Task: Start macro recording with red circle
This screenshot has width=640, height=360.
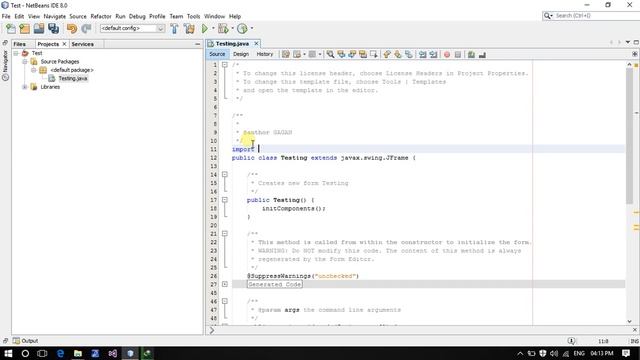Action: point(447,54)
